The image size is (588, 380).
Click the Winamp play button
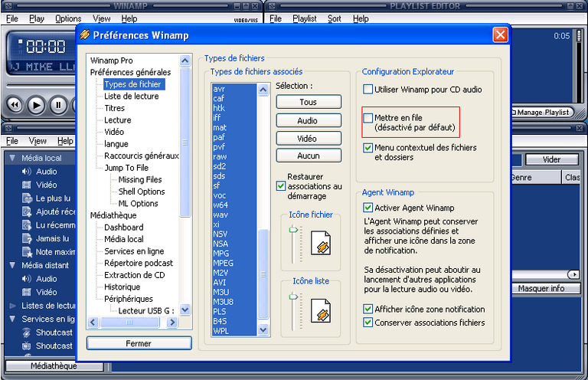pyautogui.click(x=37, y=105)
